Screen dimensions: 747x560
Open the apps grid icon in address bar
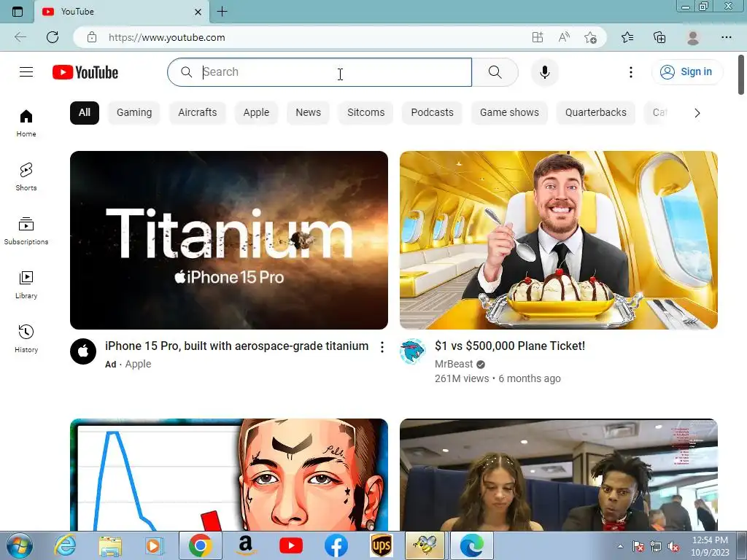[538, 37]
